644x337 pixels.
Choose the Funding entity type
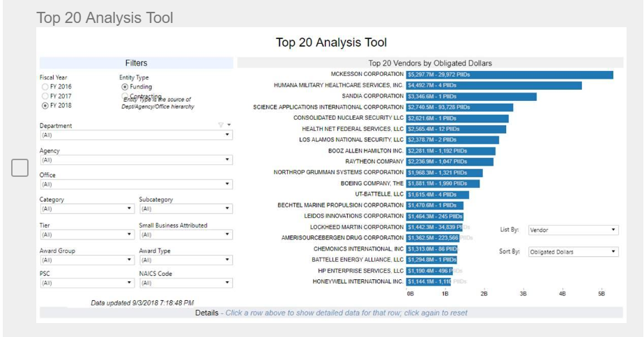pyautogui.click(x=125, y=86)
